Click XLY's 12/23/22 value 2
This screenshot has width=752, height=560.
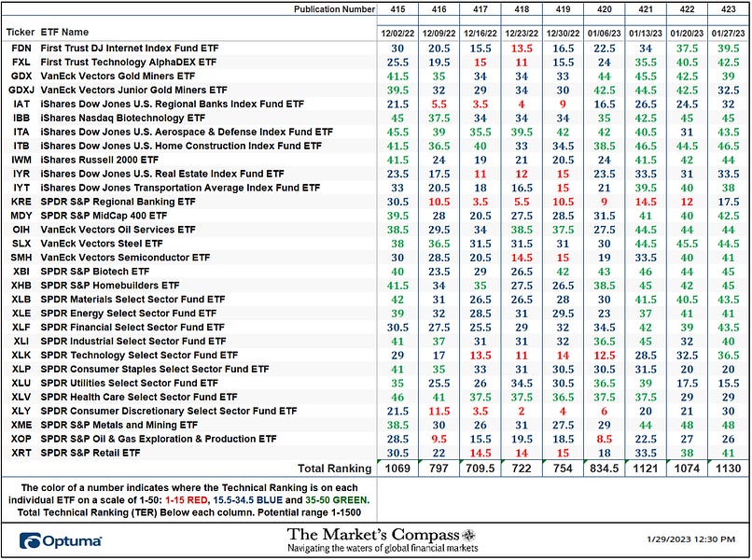coord(522,412)
